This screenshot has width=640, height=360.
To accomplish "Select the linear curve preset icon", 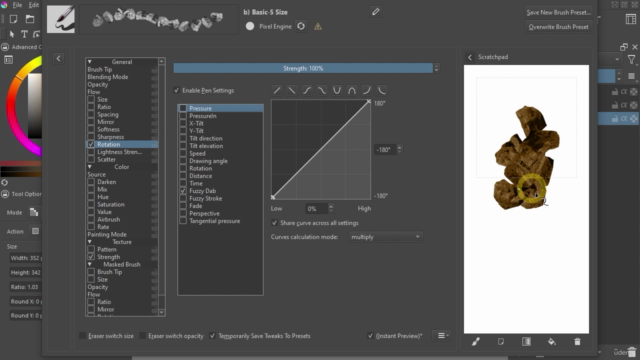I will pyautogui.click(x=277, y=90).
